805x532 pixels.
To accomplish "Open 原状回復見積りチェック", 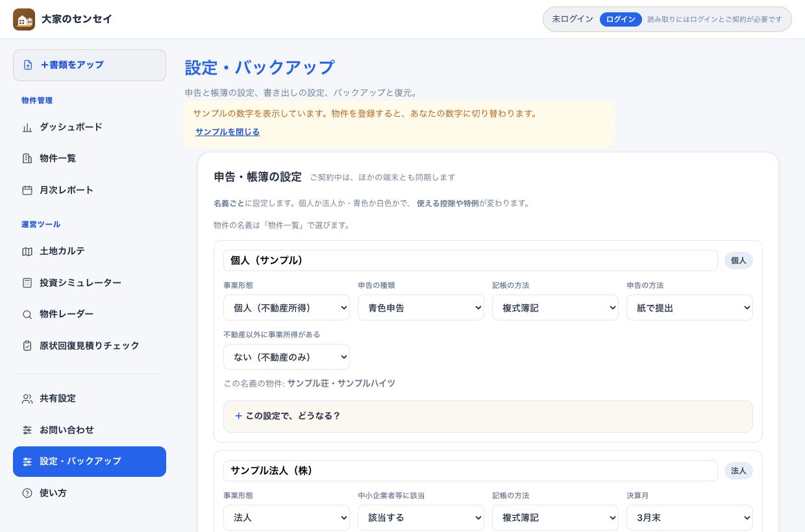I will [90, 346].
